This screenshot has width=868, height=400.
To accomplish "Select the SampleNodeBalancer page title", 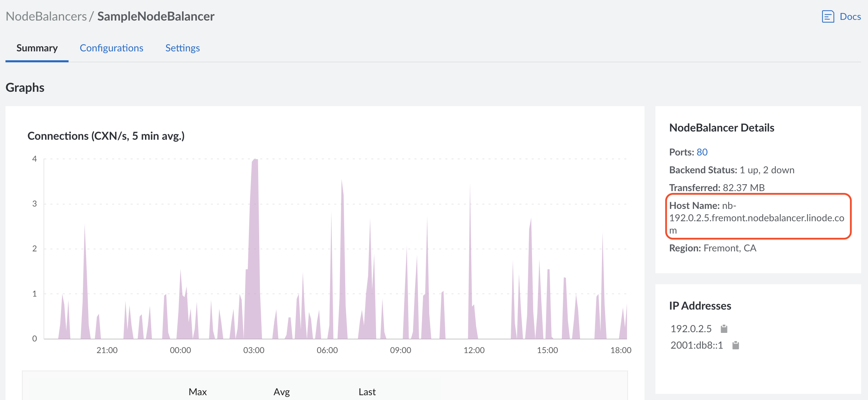I will (x=156, y=16).
